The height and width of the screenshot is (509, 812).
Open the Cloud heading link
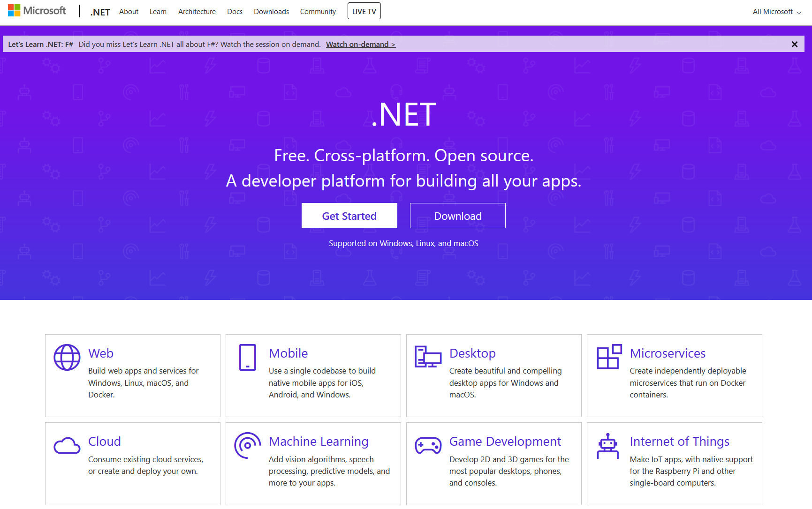105,442
